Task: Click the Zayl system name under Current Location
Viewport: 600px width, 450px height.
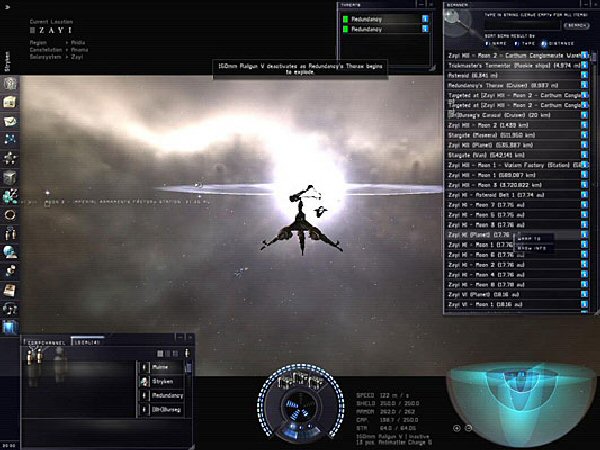Action: click(x=56, y=30)
